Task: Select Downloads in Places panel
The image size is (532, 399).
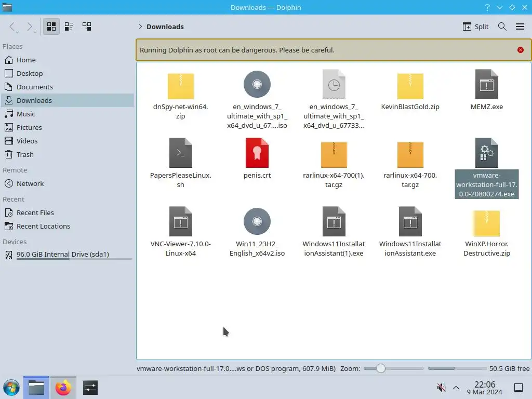Action: (x=67, y=100)
